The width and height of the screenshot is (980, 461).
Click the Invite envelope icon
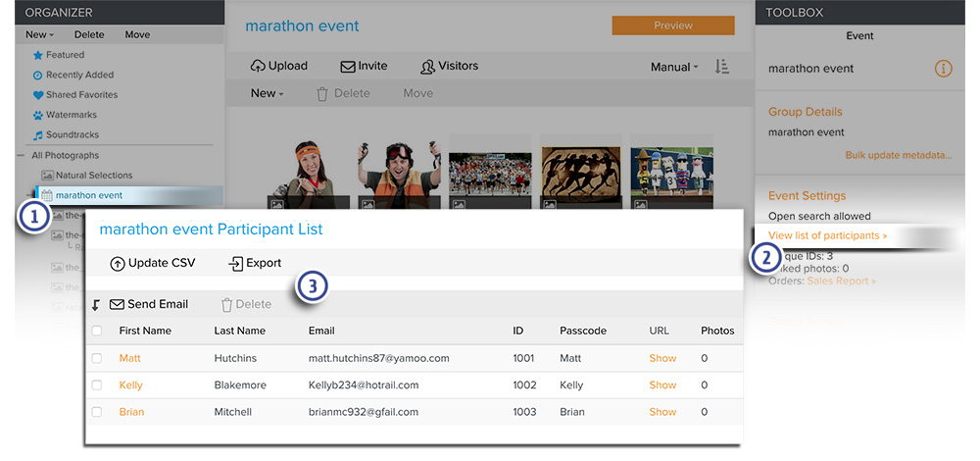click(x=348, y=67)
